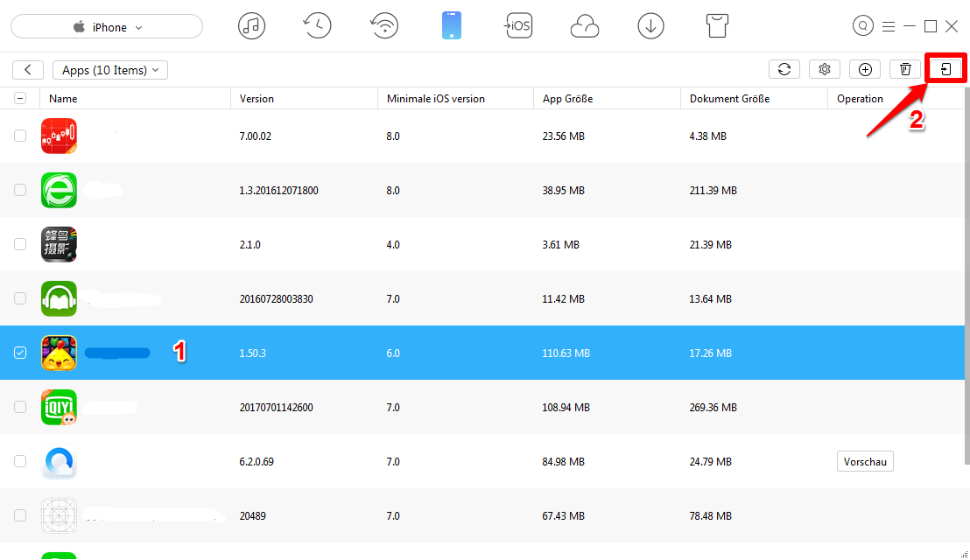Click the Vorschau button

[864, 461]
